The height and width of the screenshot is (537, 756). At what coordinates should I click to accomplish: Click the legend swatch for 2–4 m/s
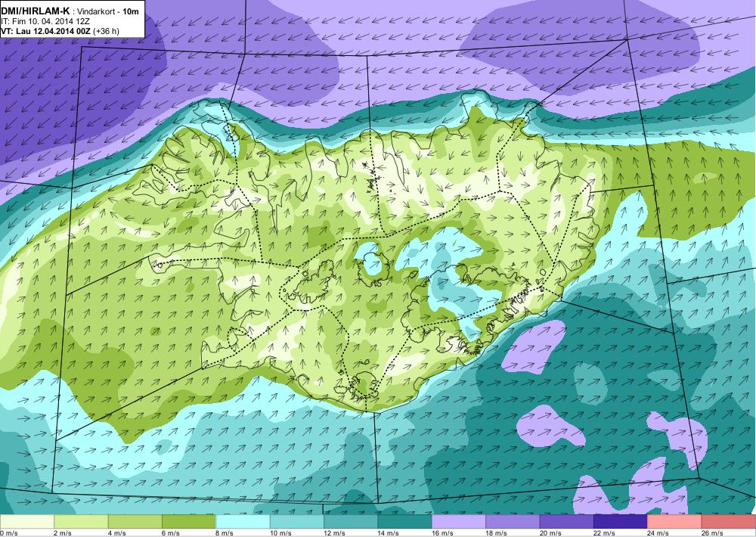81,522
